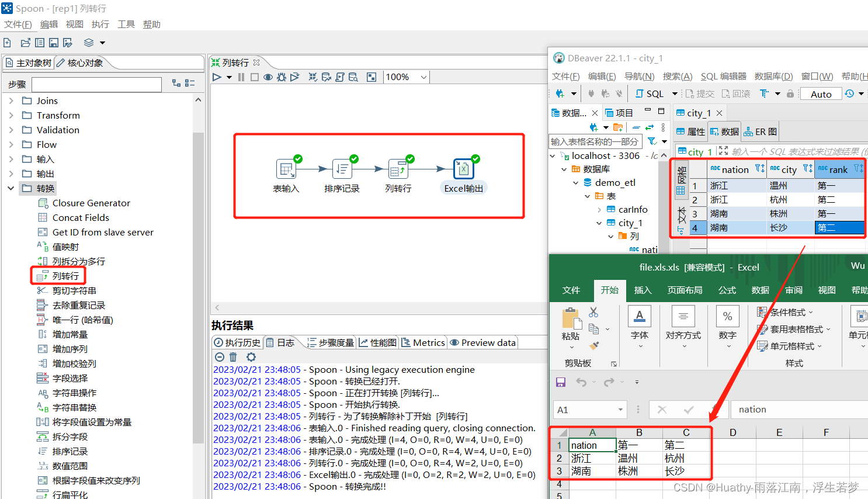Click the 对齐方式 button in Excel ribbon

[x=683, y=328]
